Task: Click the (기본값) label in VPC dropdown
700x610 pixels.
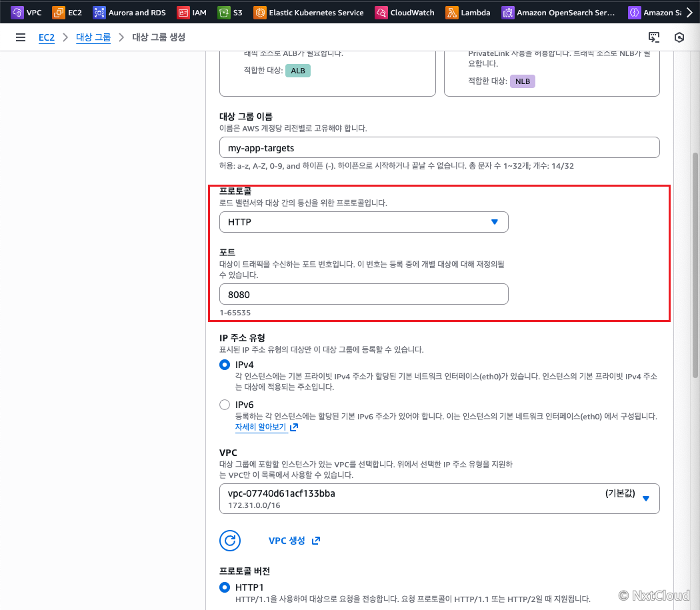Action: point(620,493)
